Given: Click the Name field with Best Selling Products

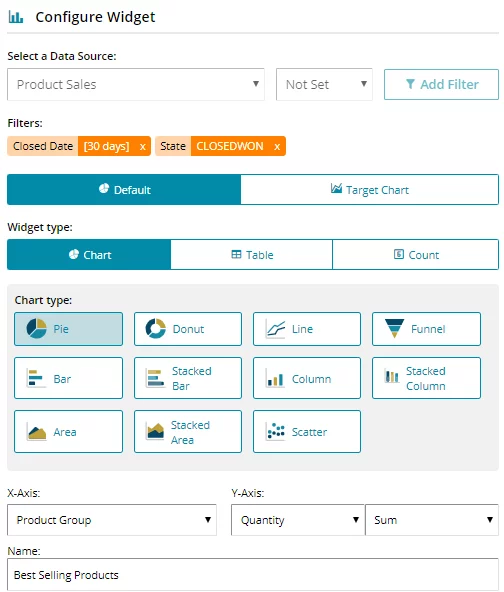Looking at the screenshot, I should (253, 575).
